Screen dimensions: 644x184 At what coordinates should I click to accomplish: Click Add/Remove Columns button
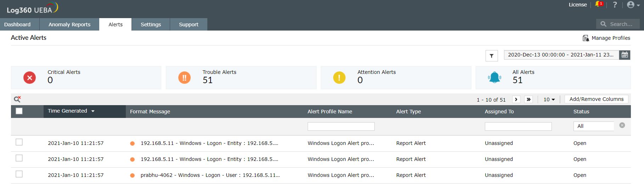596,99
